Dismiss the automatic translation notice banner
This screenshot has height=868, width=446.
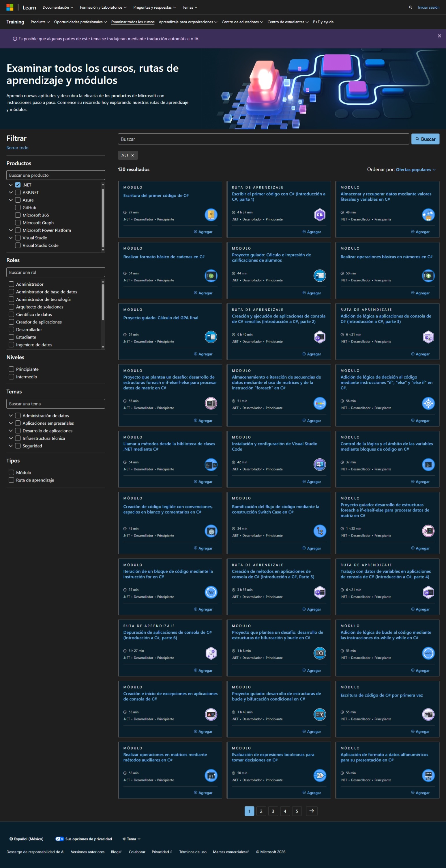(439, 36)
